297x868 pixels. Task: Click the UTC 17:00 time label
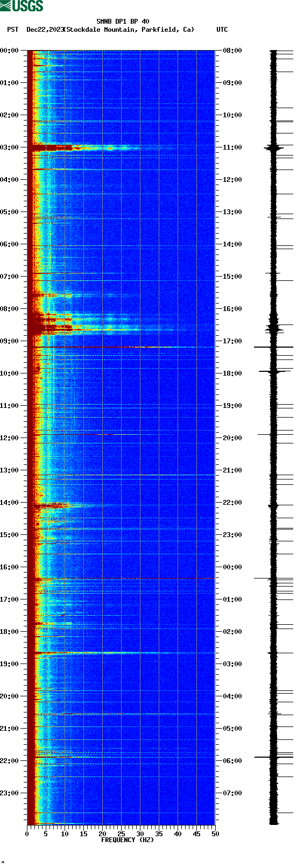pyautogui.click(x=232, y=341)
